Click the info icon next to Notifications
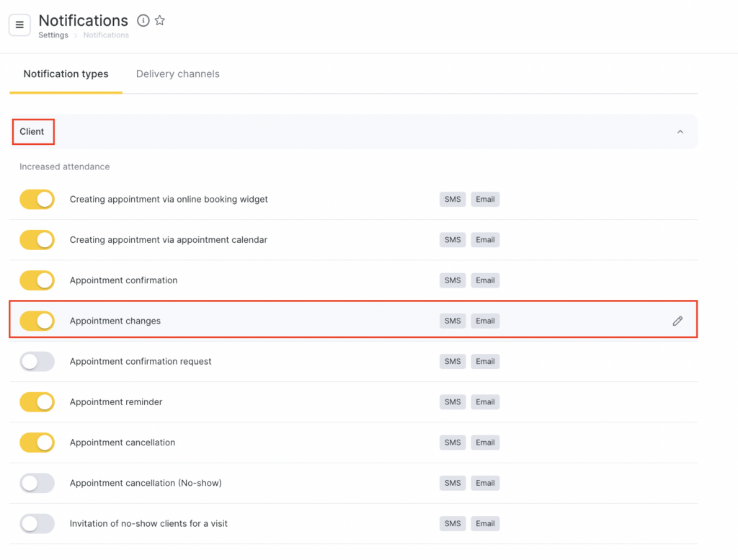Screen dimensions: 738x560 pyautogui.click(x=143, y=21)
